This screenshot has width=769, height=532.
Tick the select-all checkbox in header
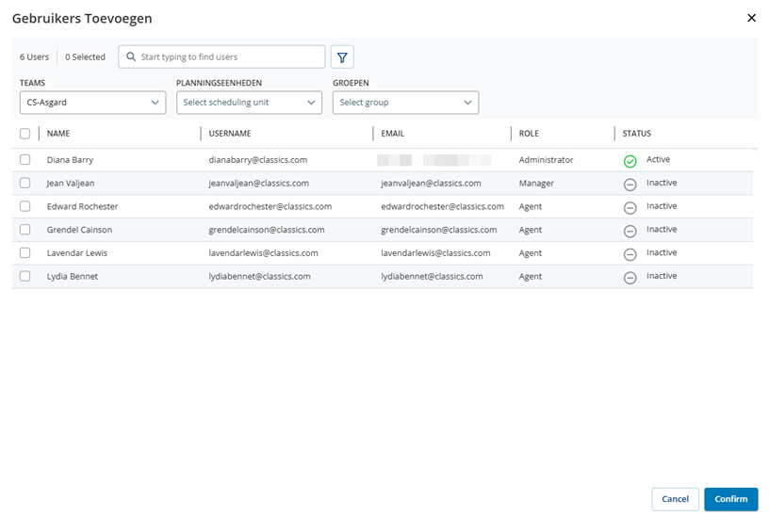pyautogui.click(x=25, y=134)
